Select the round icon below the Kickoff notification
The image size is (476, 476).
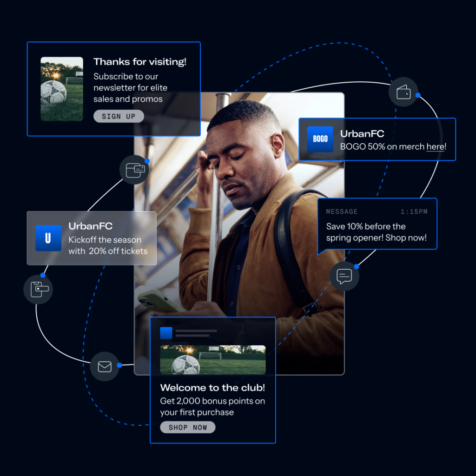39,290
